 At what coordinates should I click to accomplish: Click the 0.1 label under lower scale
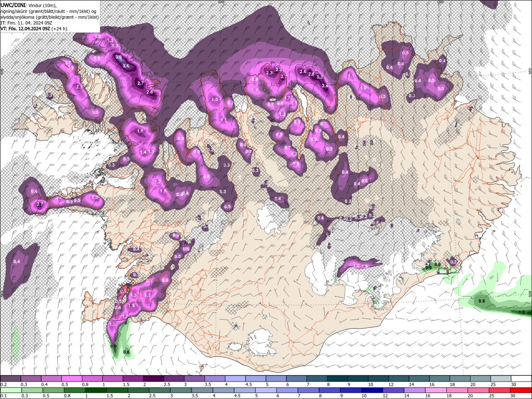[3, 396]
